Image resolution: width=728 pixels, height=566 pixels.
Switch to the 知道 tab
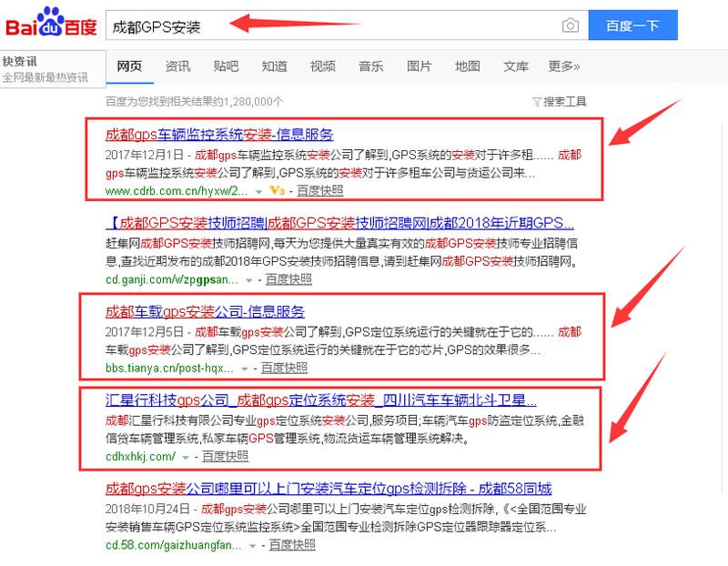(x=274, y=66)
